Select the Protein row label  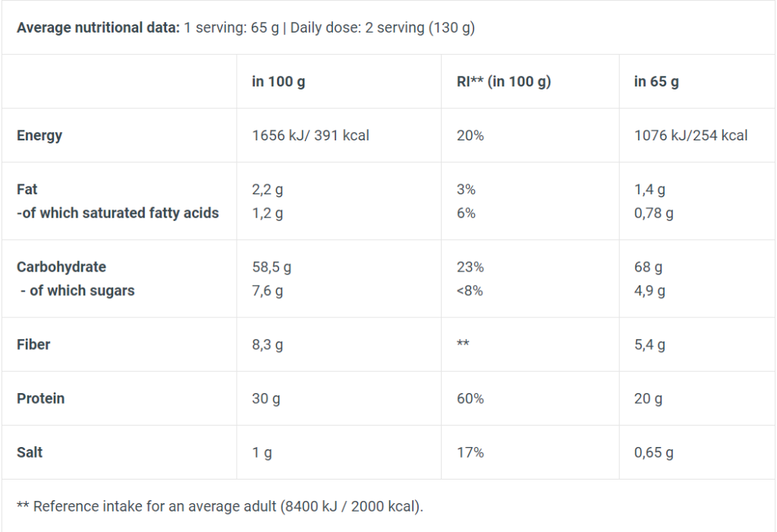(x=40, y=398)
